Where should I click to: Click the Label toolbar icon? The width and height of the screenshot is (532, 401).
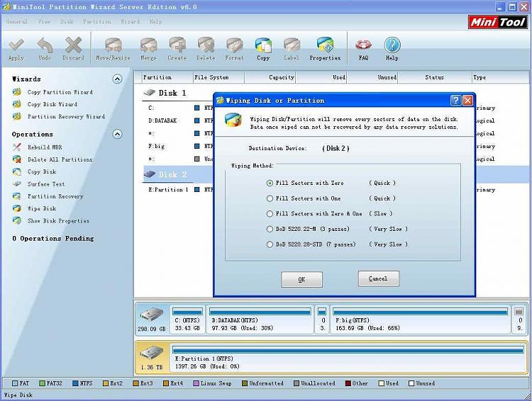click(x=292, y=49)
